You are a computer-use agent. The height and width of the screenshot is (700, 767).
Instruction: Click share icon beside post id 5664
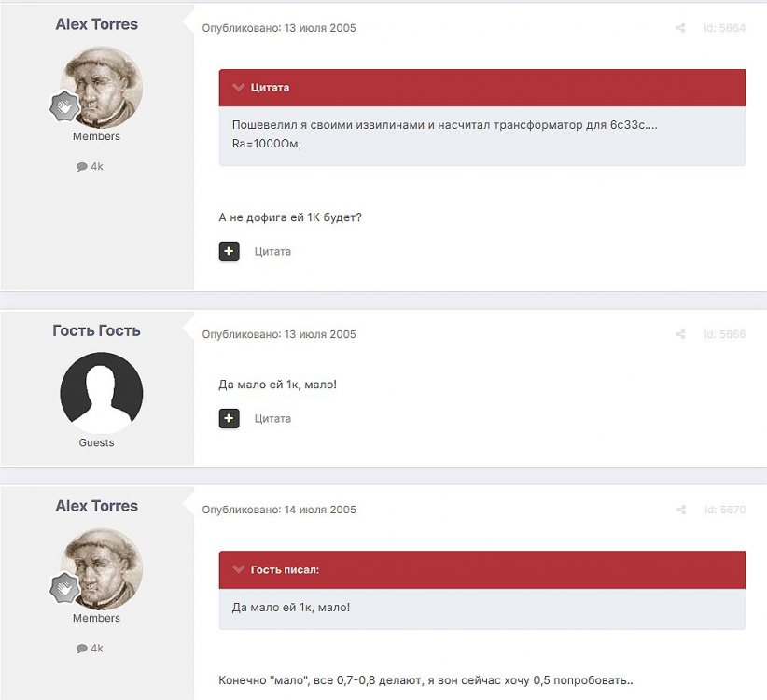click(680, 28)
